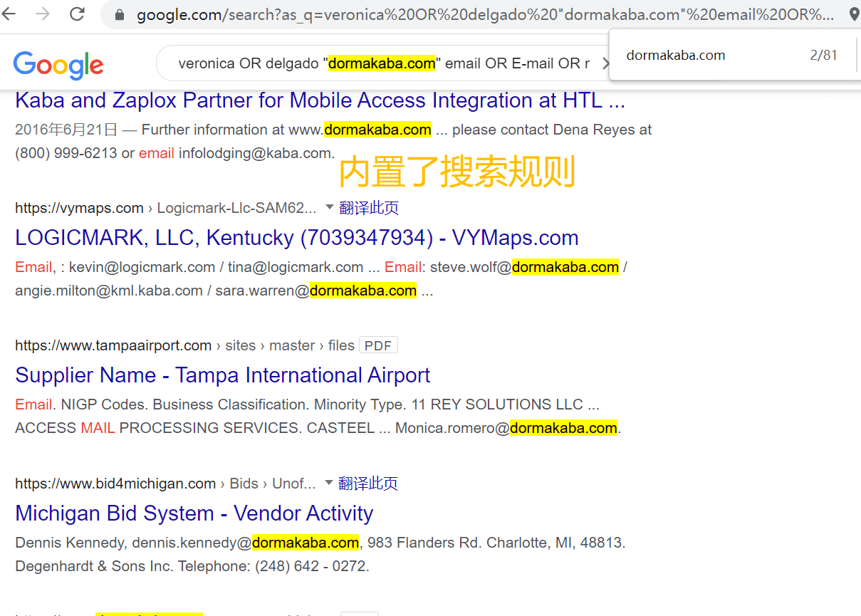Screen dimensions: 861x616
Task: Click the browser forward arrow
Action: click(x=43, y=14)
